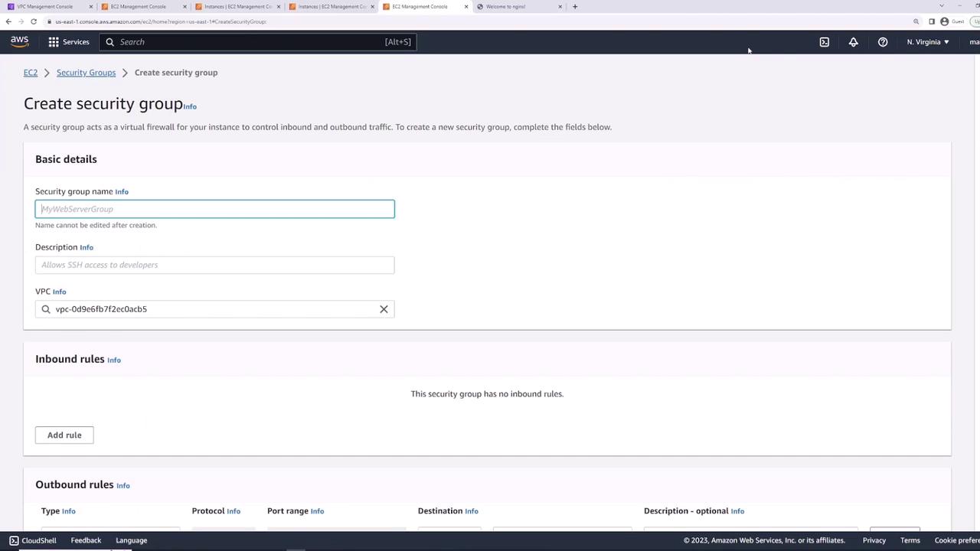The image size is (980, 551).
Task: Focus the Description input field
Action: (214, 265)
